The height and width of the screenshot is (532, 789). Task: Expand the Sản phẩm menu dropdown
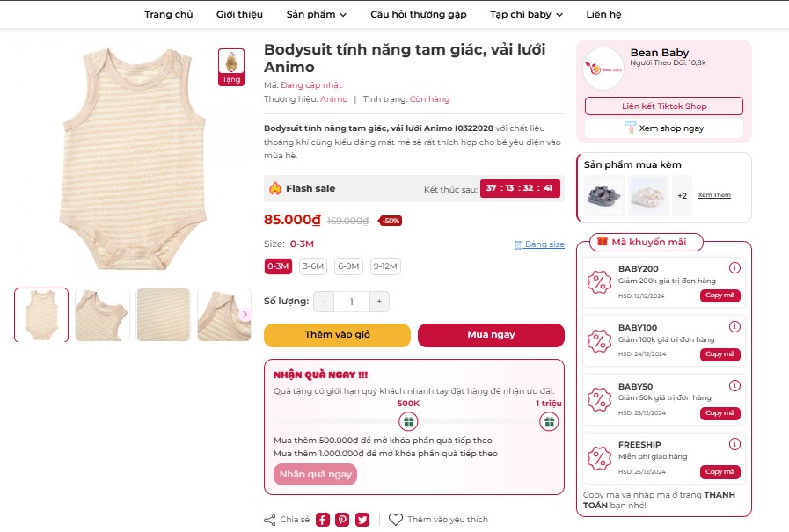pos(317,14)
